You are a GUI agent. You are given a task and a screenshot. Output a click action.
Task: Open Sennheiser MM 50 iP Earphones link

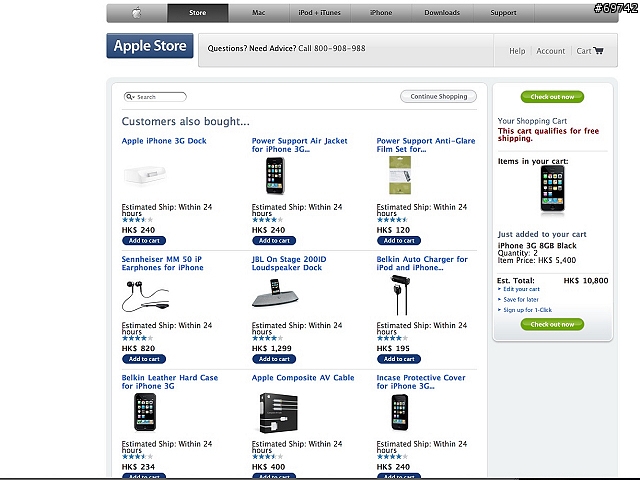pos(162,263)
